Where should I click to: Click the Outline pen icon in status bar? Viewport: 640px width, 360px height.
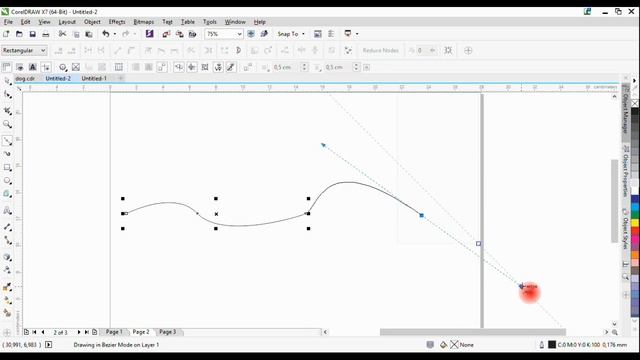tap(542, 345)
